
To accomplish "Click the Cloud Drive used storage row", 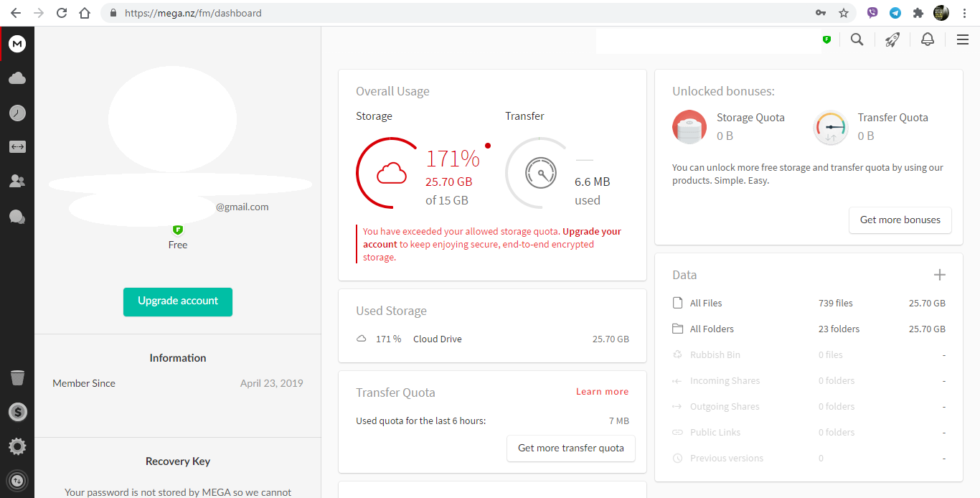I will point(492,339).
